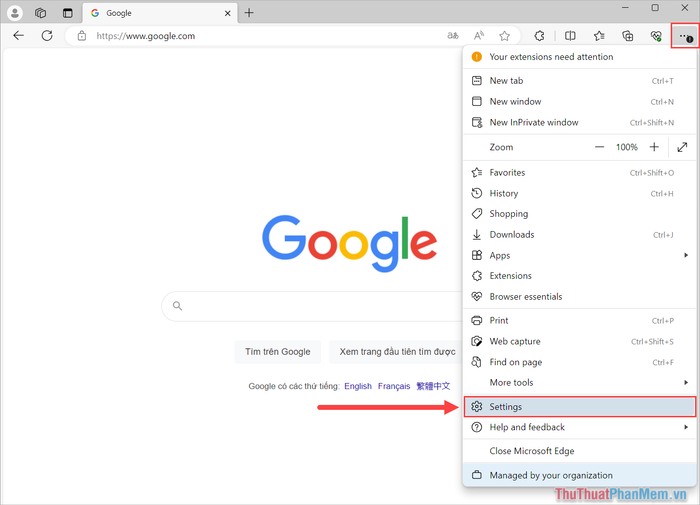
Task: Open Settings and more ellipsis button
Action: tap(685, 36)
